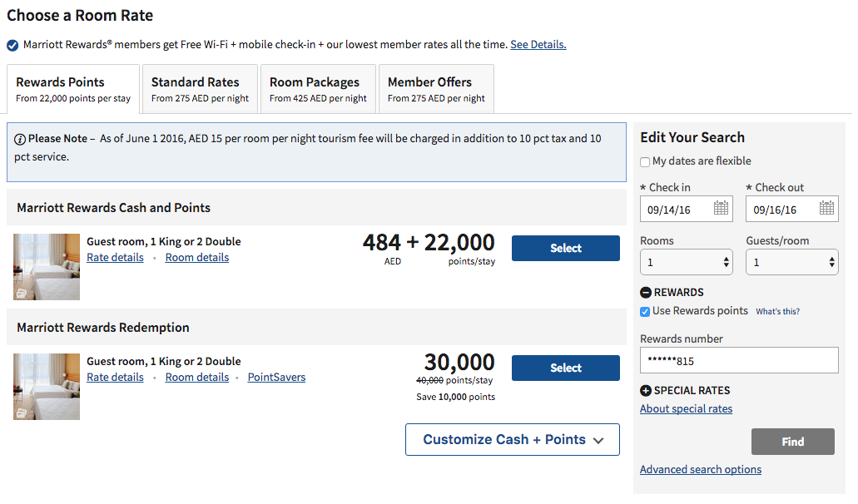Expand the Customize Cash + Points dropdown
858x504 pixels.
[512, 439]
